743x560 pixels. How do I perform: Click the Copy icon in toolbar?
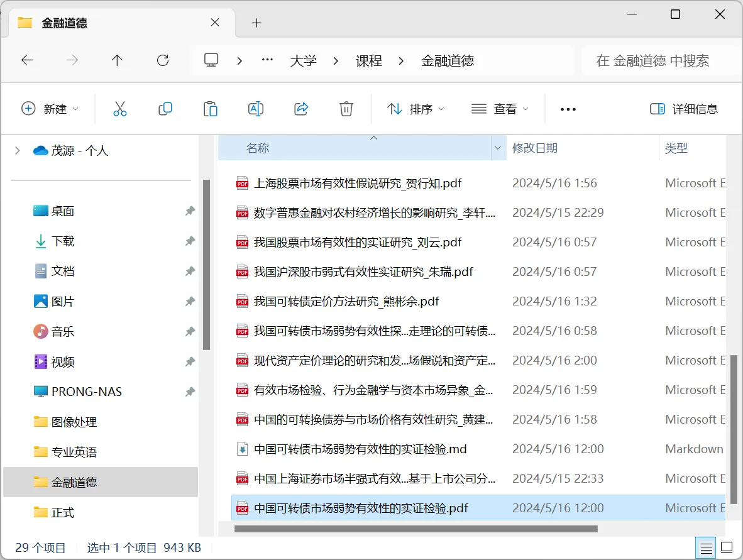(165, 109)
